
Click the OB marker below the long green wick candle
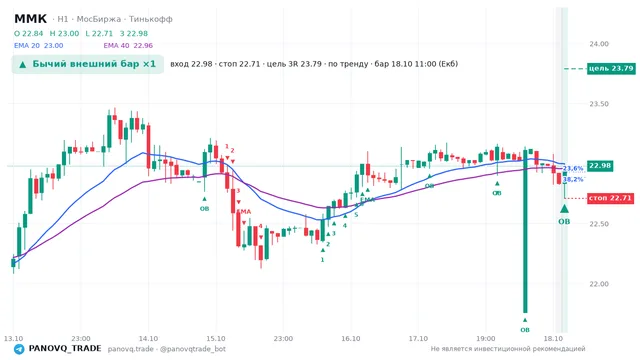coord(525,330)
